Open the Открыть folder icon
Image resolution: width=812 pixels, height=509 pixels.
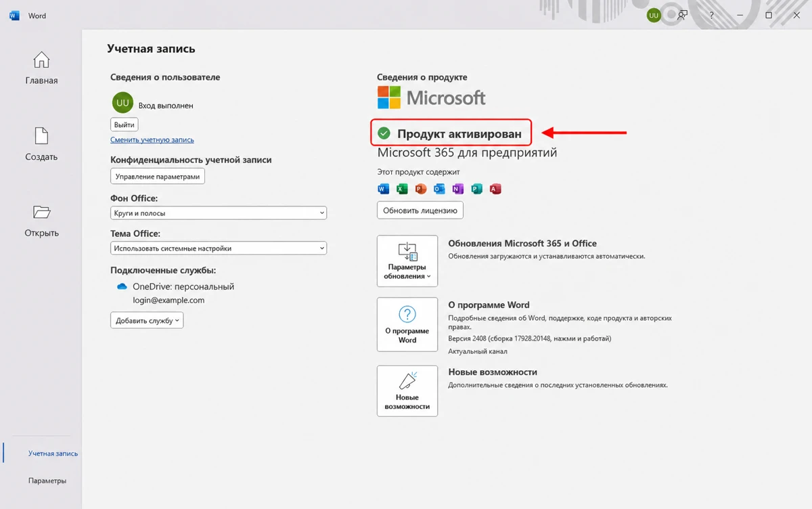[x=41, y=212]
